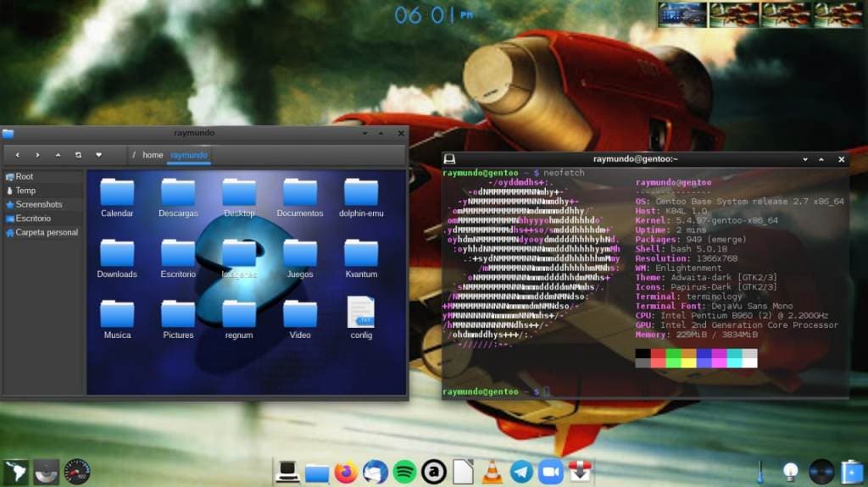Select the config file
Viewport: 868px width, 487px height.
click(361, 317)
